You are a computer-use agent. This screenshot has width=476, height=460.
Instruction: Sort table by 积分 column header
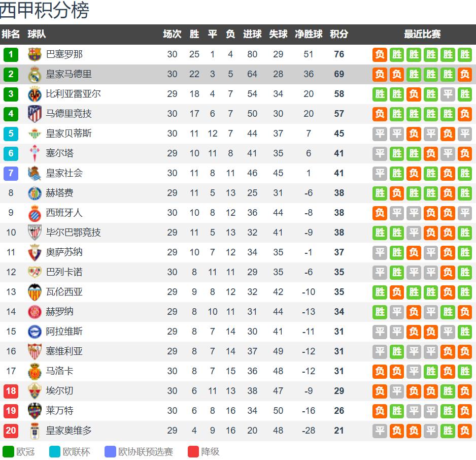(339, 34)
